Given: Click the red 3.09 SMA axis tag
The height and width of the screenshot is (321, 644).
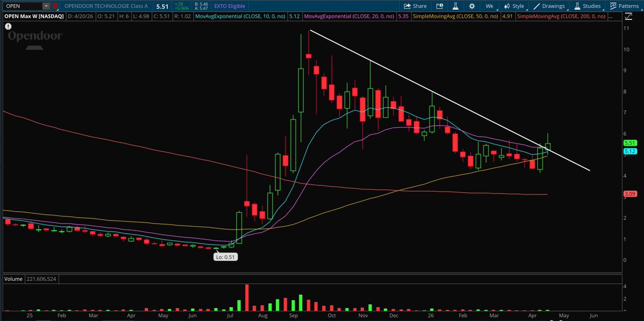Looking at the screenshot, I should (630, 193).
